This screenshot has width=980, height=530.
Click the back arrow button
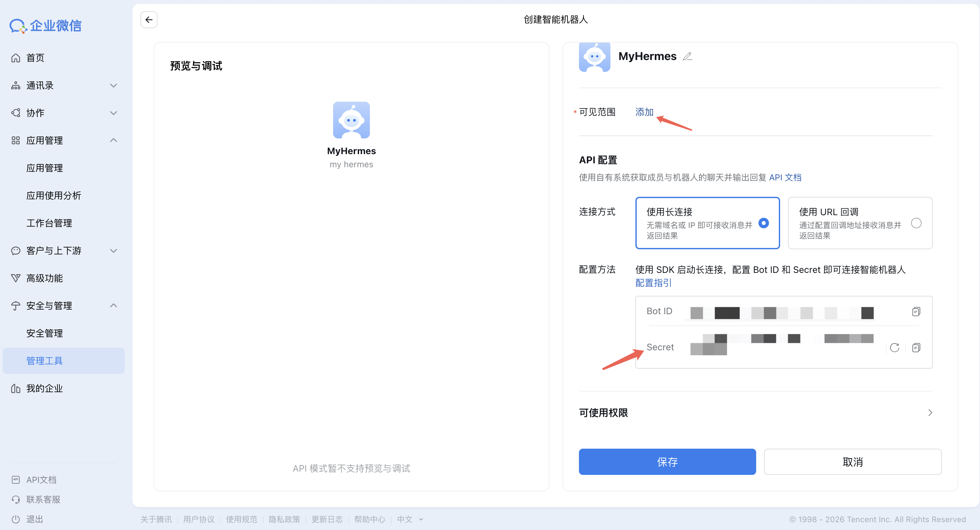(149, 19)
